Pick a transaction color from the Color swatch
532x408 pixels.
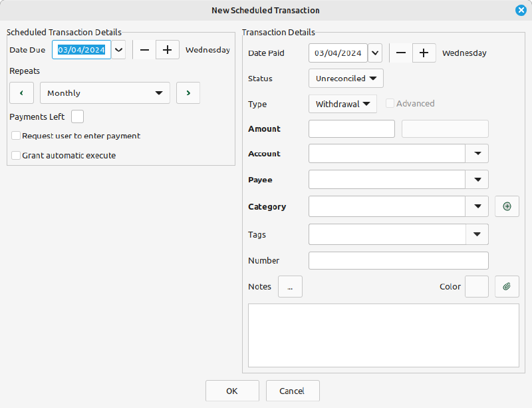coord(477,286)
